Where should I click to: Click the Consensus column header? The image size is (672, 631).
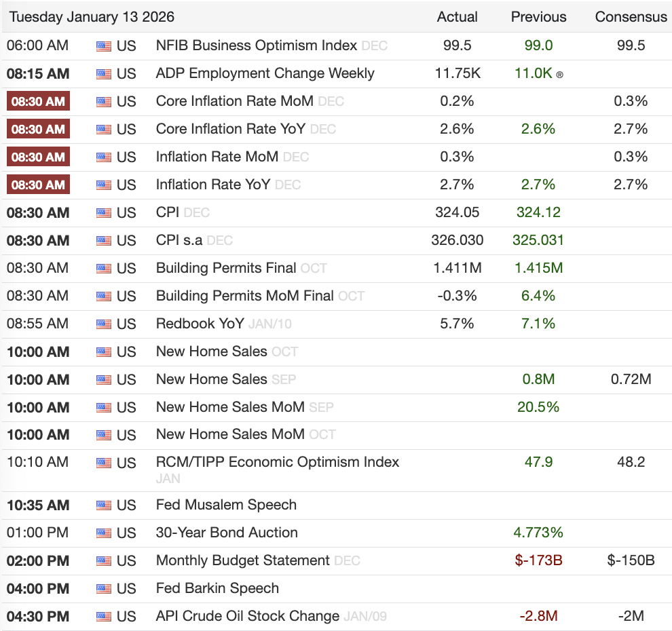(x=631, y=16)
